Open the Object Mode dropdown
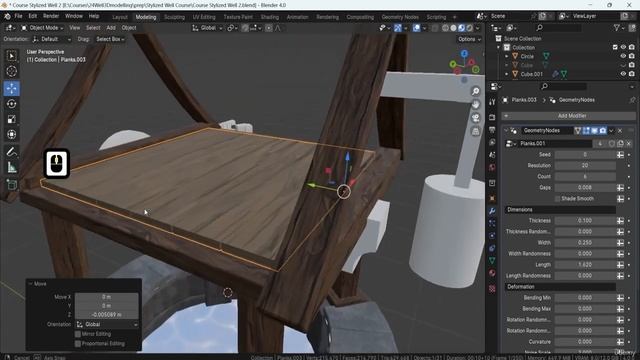Image resolution: width=640 pixels, height=360 pixels. (42, 28)
